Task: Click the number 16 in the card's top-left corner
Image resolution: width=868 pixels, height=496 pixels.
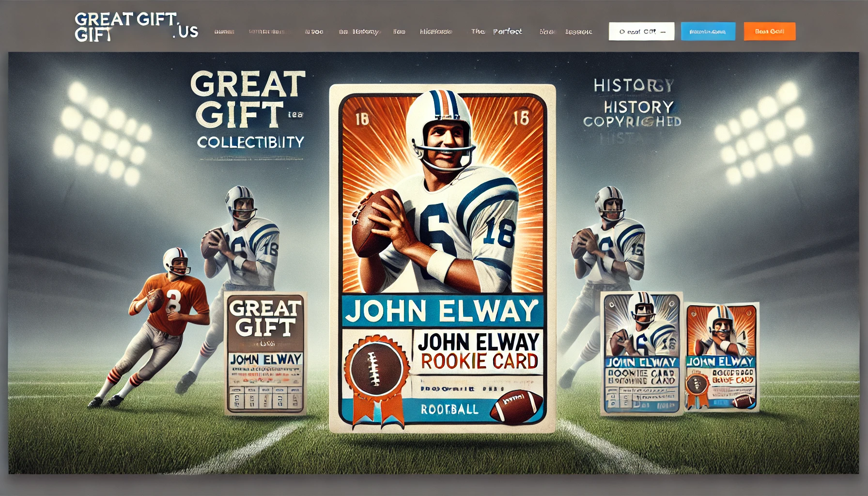Action: [x=362, y=118]
